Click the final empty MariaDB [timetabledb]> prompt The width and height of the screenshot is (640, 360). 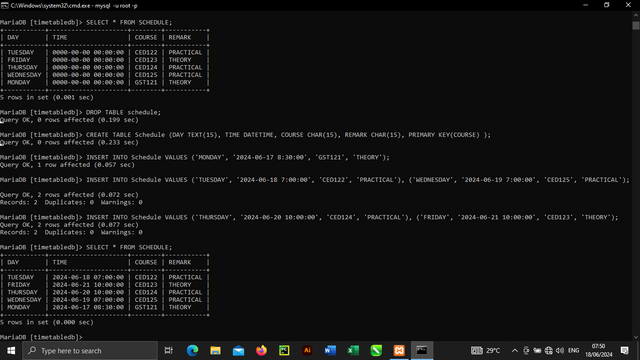pyautogui.click(x=41, y=337)
